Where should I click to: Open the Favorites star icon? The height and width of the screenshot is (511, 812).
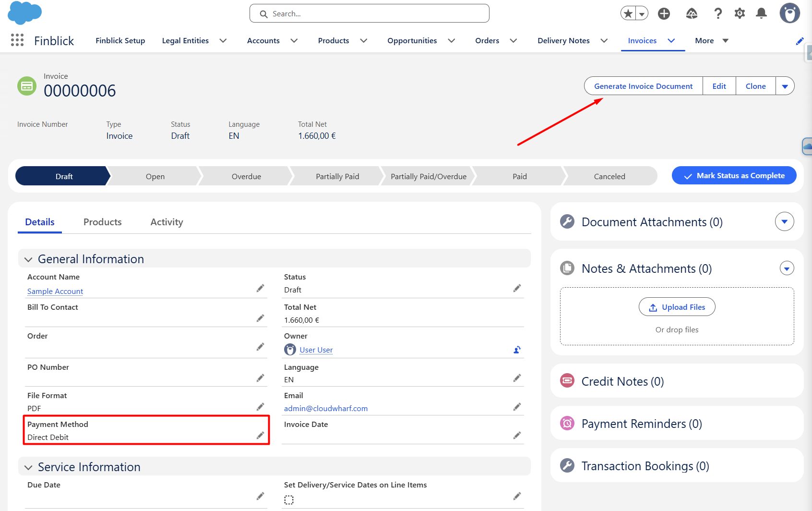pos(628,13)
